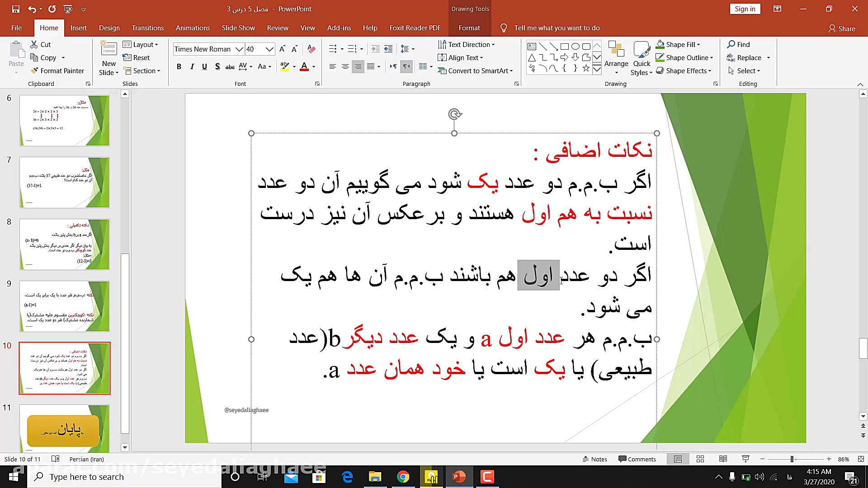Open the Convert to SmartArt option
Viewport: 868px width, 488px height.
(476, 70)
